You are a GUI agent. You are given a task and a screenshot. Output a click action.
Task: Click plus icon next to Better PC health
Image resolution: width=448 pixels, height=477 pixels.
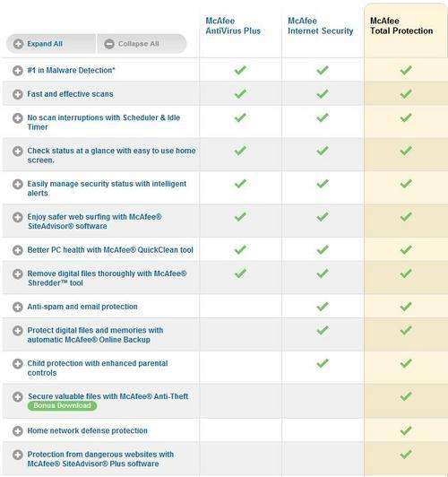[18, 250]
